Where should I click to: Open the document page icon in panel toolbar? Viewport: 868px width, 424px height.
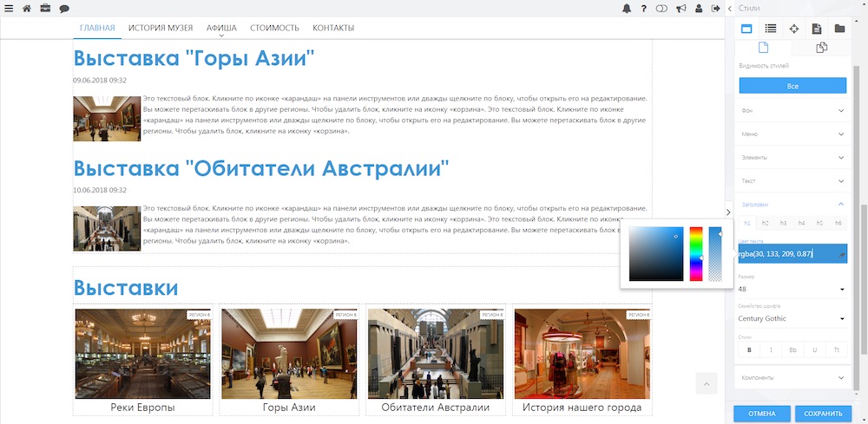pyautogui.click(x=817, y=29)
